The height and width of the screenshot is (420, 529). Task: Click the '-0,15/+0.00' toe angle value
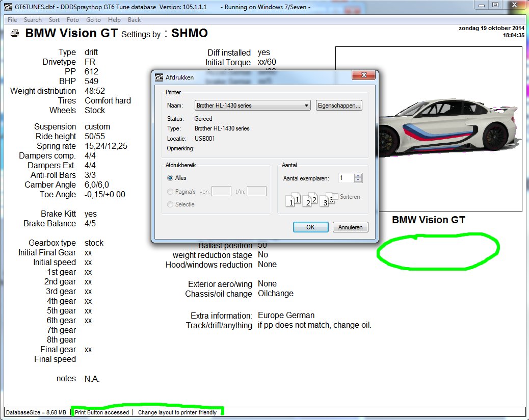(x=105, y=194)
